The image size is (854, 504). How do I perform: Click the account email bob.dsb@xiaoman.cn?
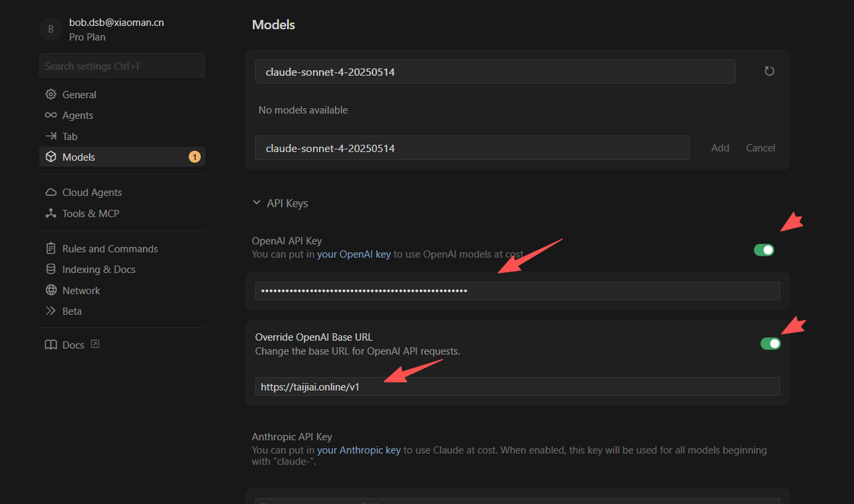[117, 23]
